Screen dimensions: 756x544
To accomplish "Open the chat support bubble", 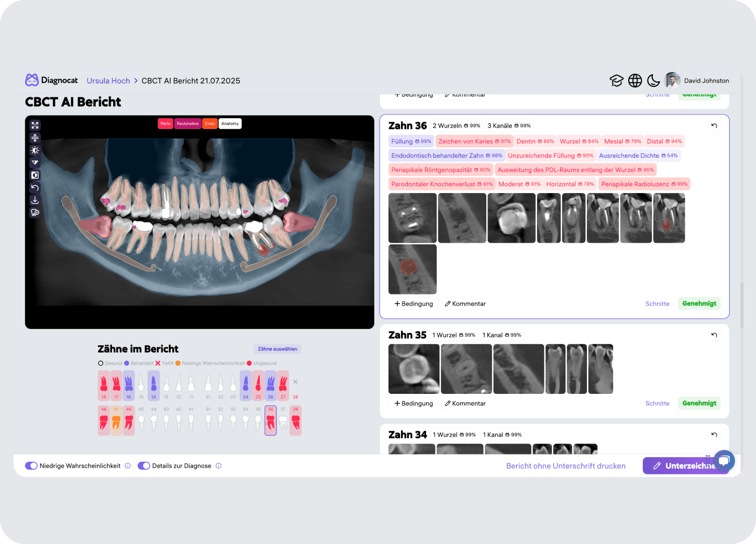I will pyautogui.click(x=724, y=461).
